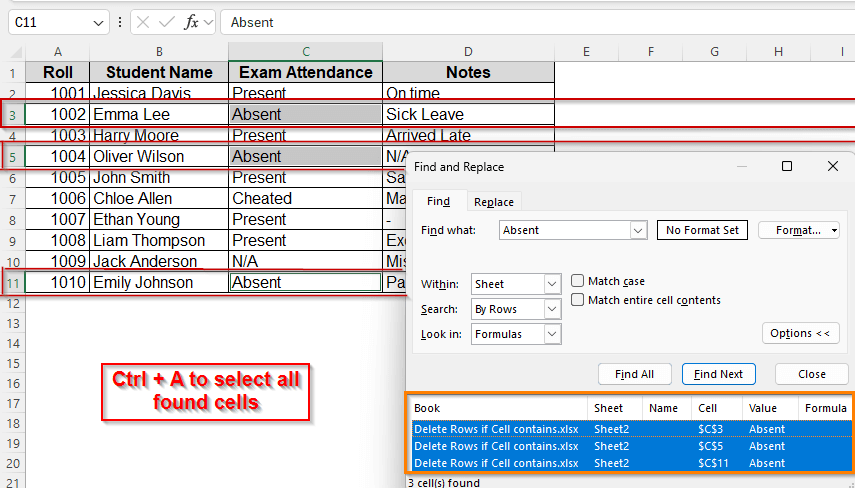Switch to the Replace tab
The width and height of the screenshot is (855, 488).
(494, 202)
